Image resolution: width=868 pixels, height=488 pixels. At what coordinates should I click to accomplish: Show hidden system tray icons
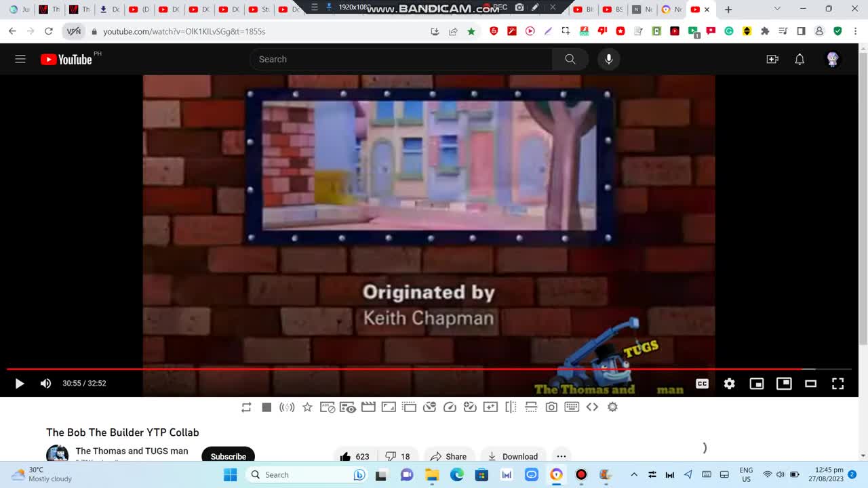634,474
